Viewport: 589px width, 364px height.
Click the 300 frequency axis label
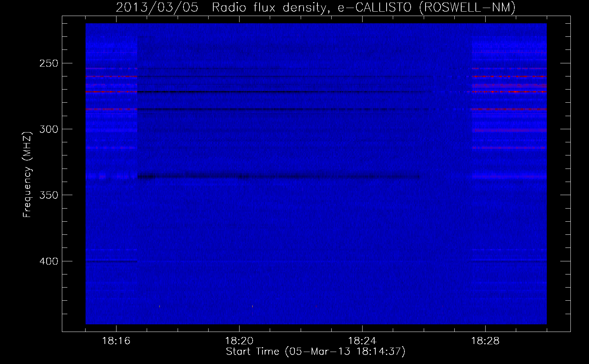click(x=48, y=129)
